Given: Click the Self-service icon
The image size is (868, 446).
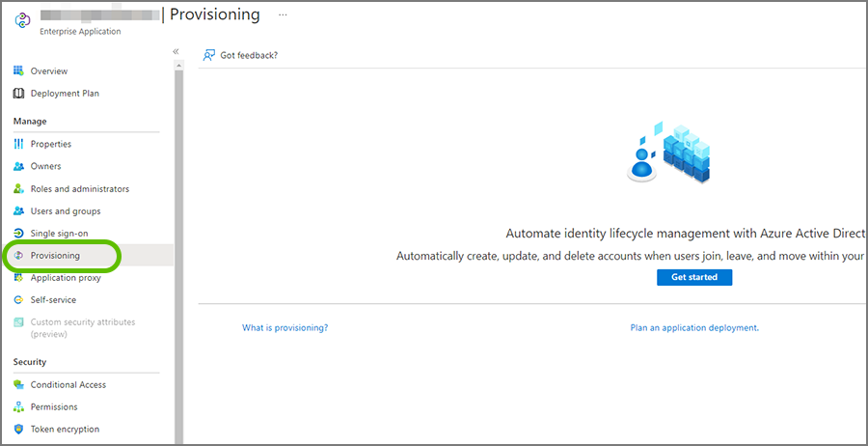Looking at the screenshot, I should 19,299.
